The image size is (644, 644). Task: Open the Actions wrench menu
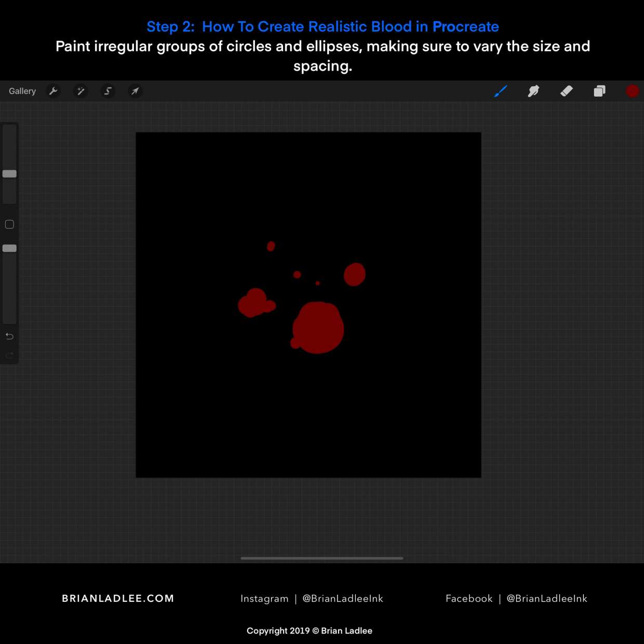pyautogui.click(x=53, y=91)
